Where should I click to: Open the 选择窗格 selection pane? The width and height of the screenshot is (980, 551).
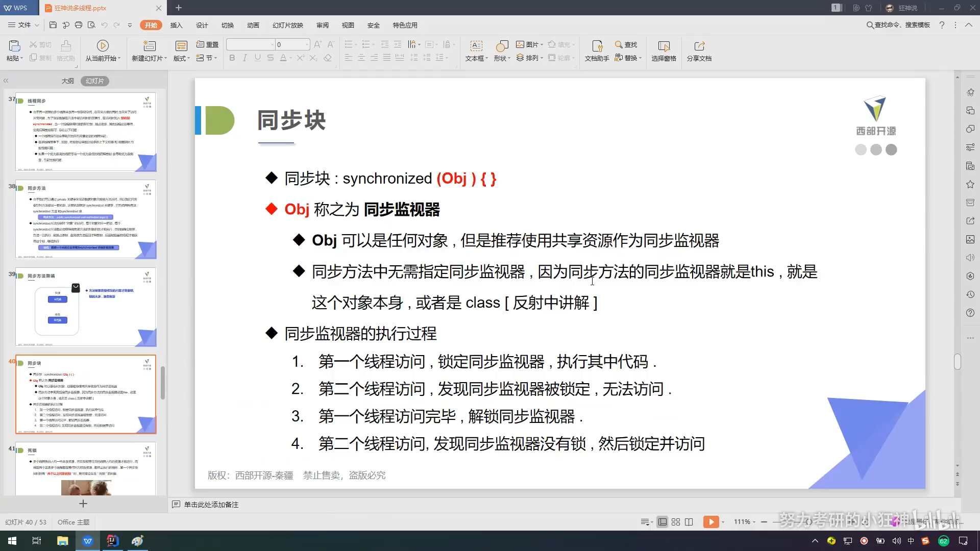[664, 51]
